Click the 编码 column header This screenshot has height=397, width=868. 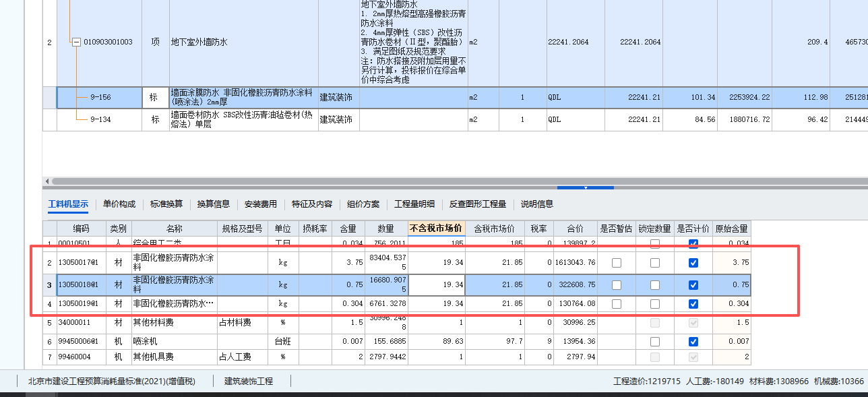tap(81, 228)
